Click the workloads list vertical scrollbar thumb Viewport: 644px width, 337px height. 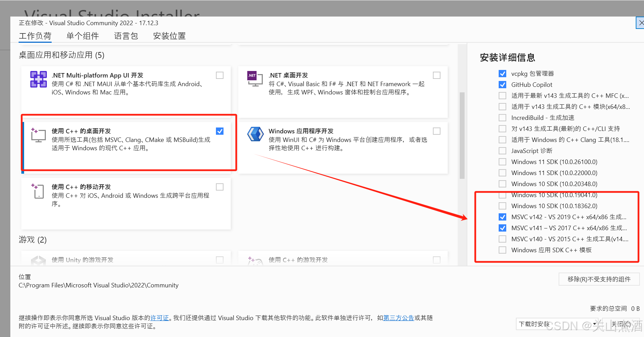point(462,135)
